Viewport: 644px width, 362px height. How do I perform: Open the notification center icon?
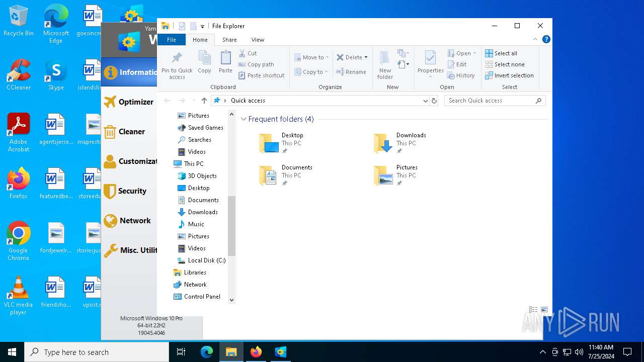point(627,352)
